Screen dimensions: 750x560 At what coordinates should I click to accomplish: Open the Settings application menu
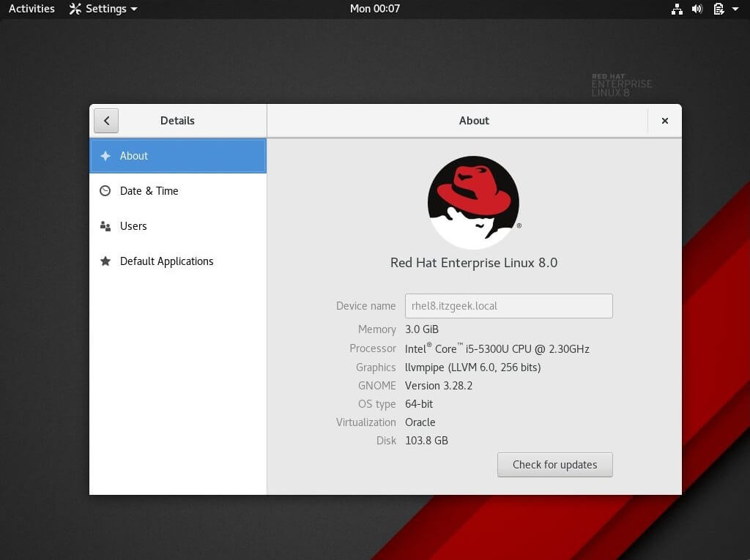103,9
